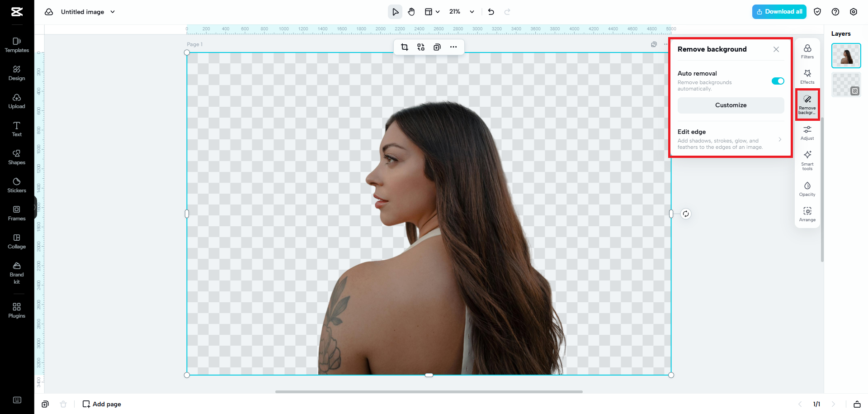This screenshot has width=868, height=414.
Task: Select the Templates panel in the sidebar
Action: pyautogui.click(x=17, y=45)
